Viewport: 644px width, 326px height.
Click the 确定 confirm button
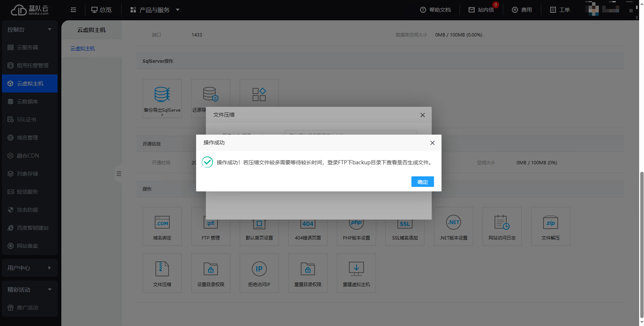coord(422,182)
